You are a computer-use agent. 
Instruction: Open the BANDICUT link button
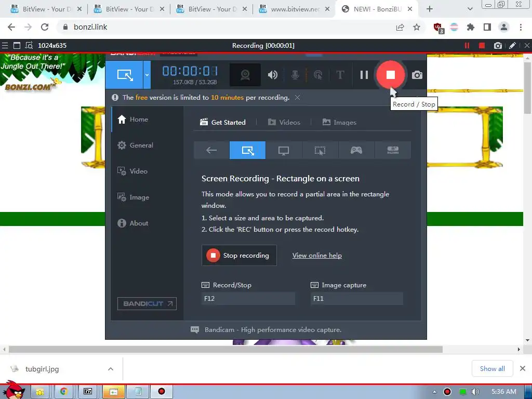tap(147, 303)
